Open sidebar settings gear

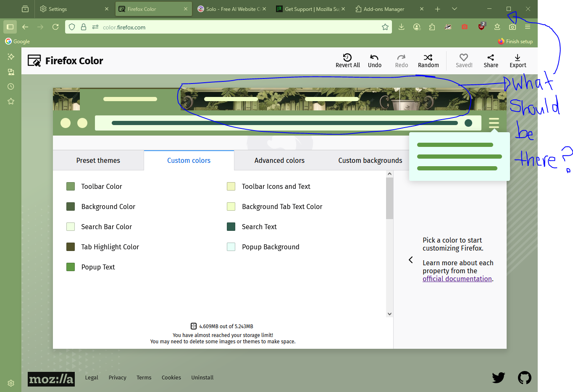[11, 383]
